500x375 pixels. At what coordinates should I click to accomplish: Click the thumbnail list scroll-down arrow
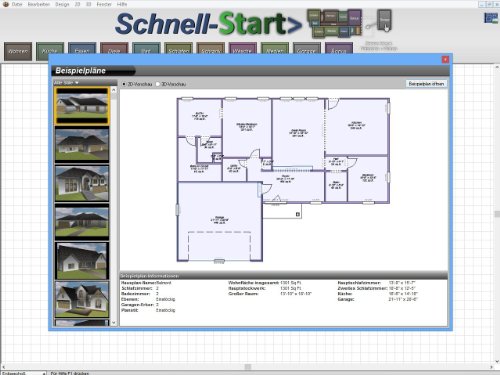click(114, 323)
